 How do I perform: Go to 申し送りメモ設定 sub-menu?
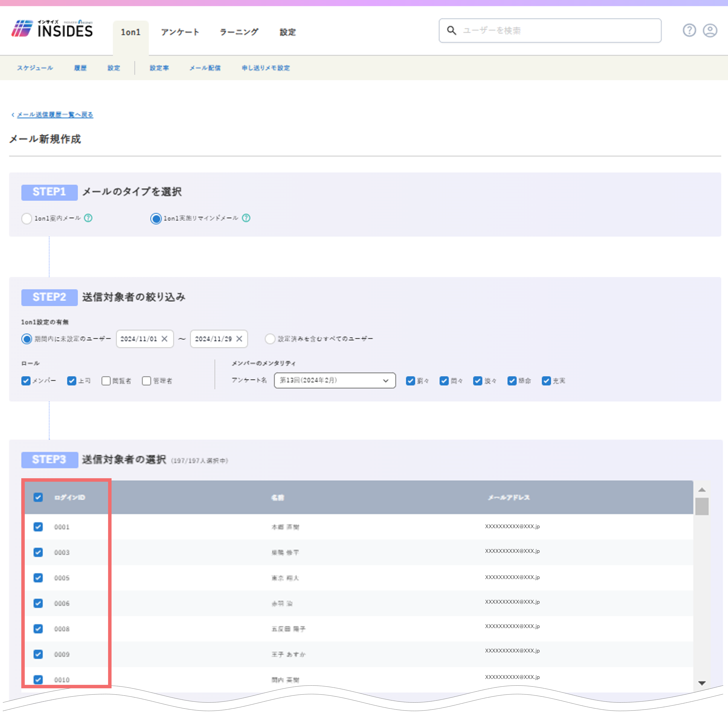click(266, 68)
